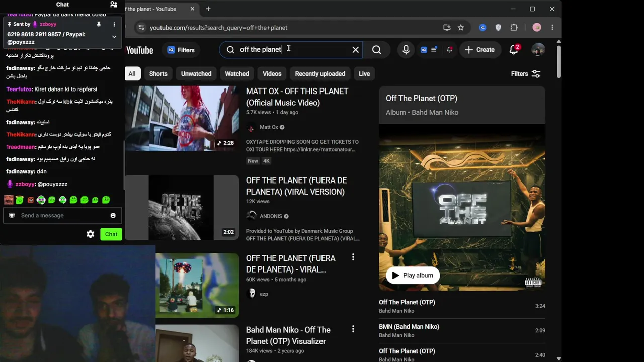Viewport: 644px width, 362px height.
Task: Open more options for Bahd Man Niko Visualizer
Action: point(353,329)
